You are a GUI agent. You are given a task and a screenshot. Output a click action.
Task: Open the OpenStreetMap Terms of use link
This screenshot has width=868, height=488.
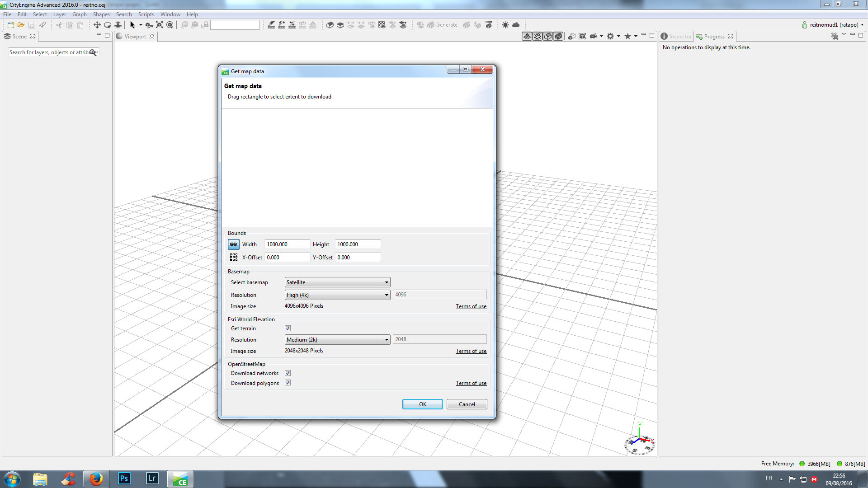[471, 383]
